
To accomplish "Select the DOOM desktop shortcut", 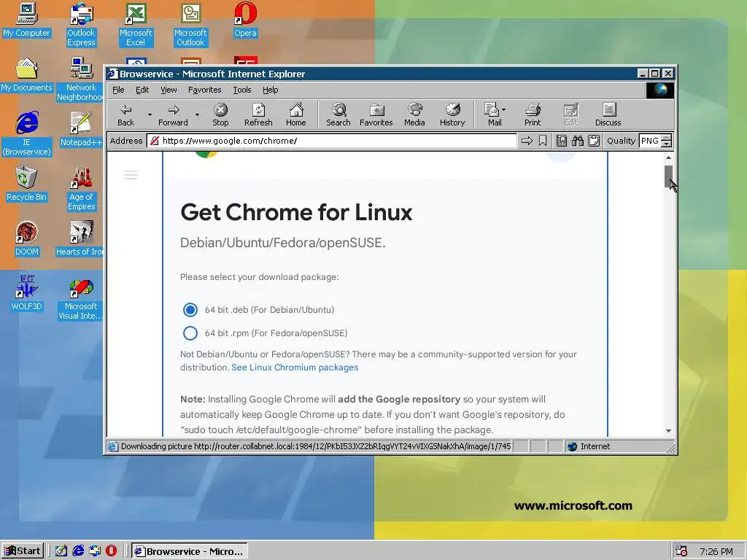I will coord(26,238).
